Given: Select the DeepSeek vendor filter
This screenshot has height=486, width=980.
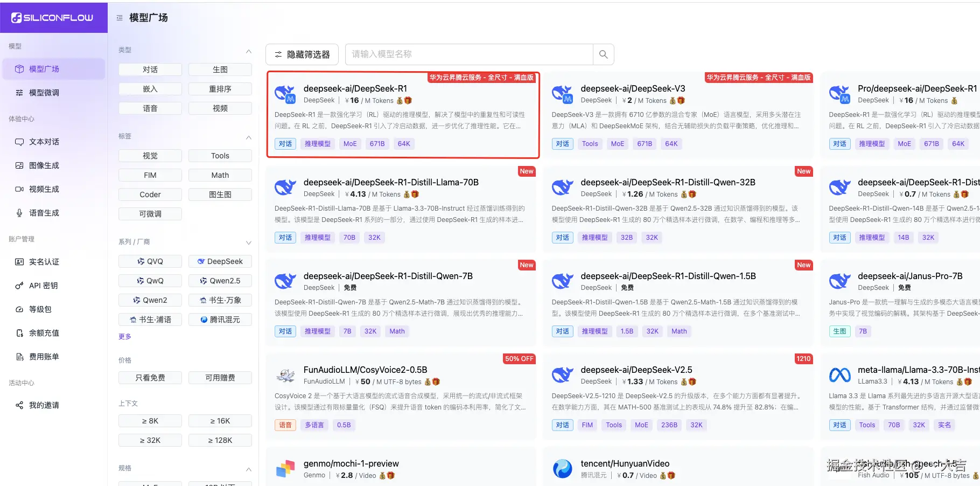Looking at the screenshot, I should (220, 261).
